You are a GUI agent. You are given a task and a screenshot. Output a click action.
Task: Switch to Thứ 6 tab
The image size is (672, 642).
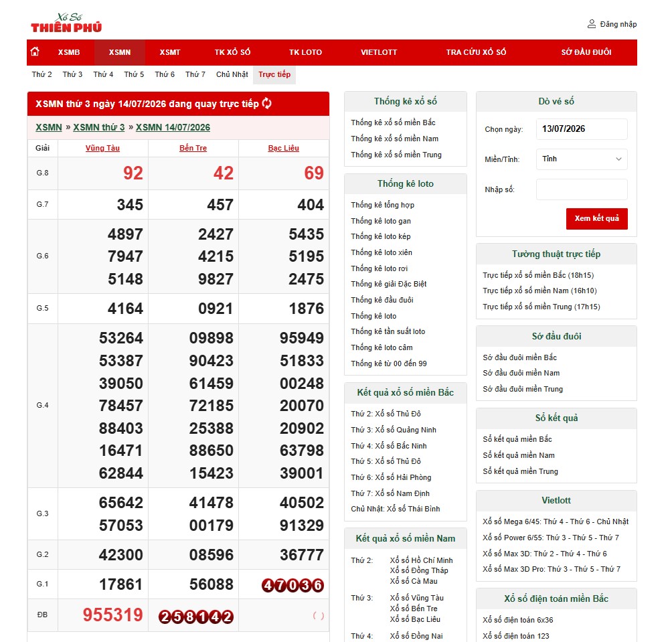tap(165, 74)
